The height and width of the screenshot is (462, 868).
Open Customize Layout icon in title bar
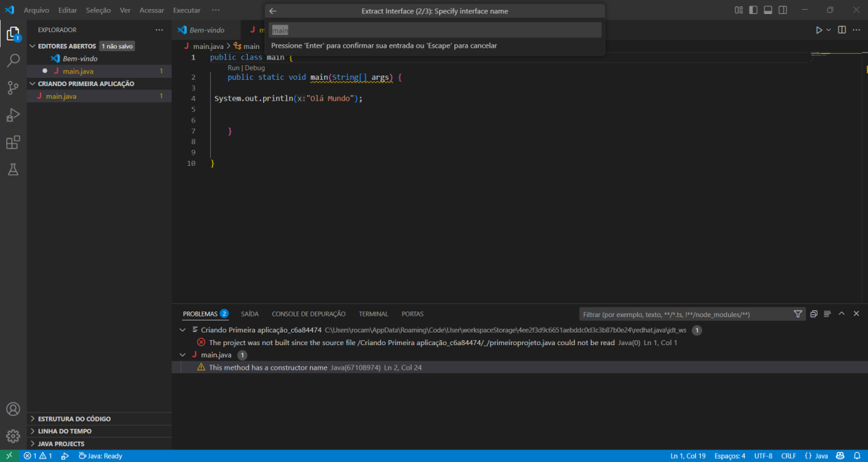point(739,10)
